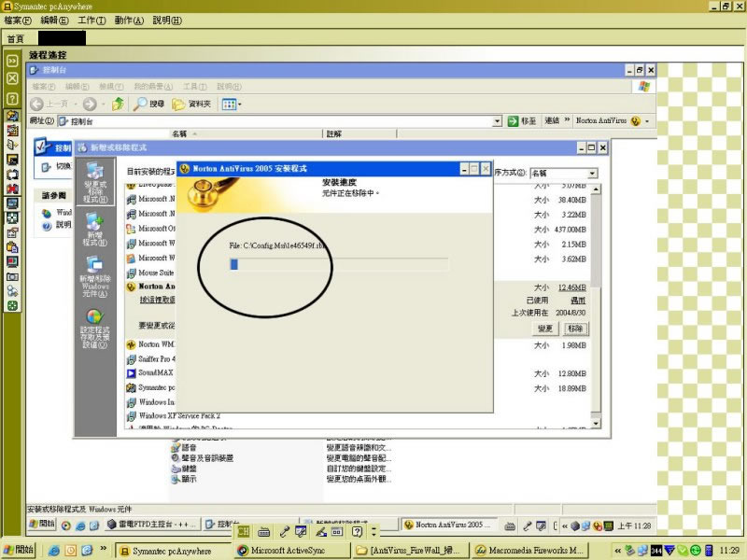This screenshot has height=560, width=747.
Task: Open the 檔案(F) menu in pcAnywhere
Action: [18, 21]
